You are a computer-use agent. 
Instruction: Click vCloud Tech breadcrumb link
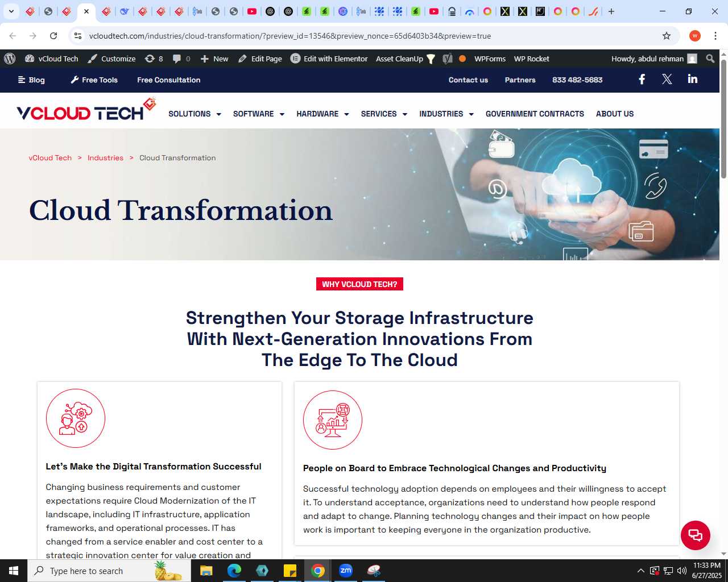[50, 158]
